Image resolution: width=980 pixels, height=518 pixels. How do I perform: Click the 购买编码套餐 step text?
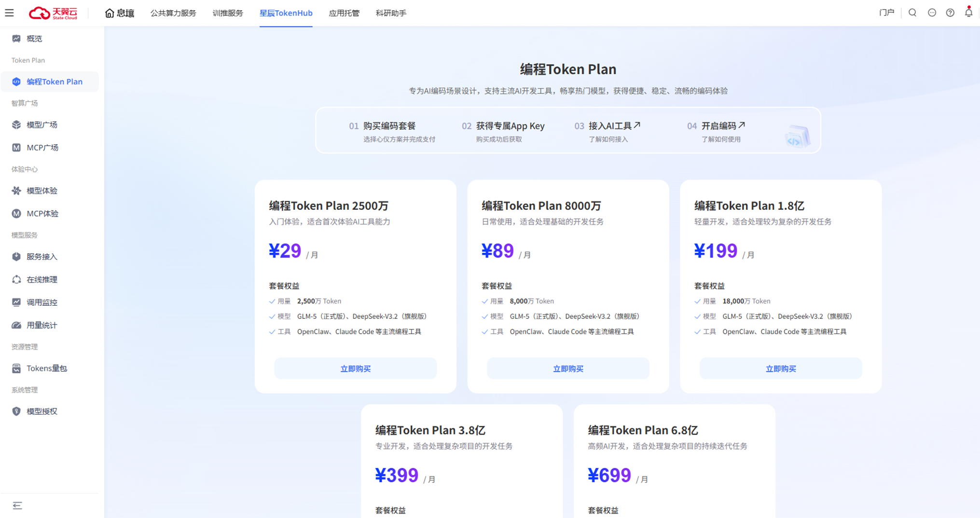pyautogui.click(x=389, y=126)
